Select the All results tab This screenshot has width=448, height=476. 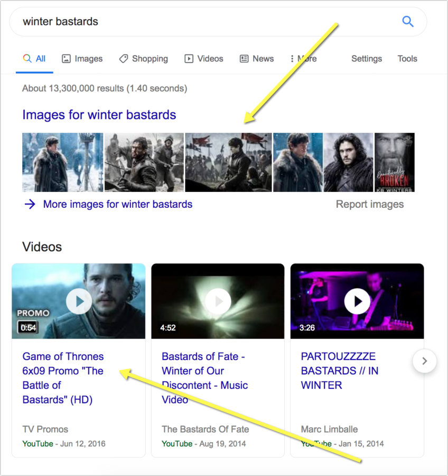34,59
